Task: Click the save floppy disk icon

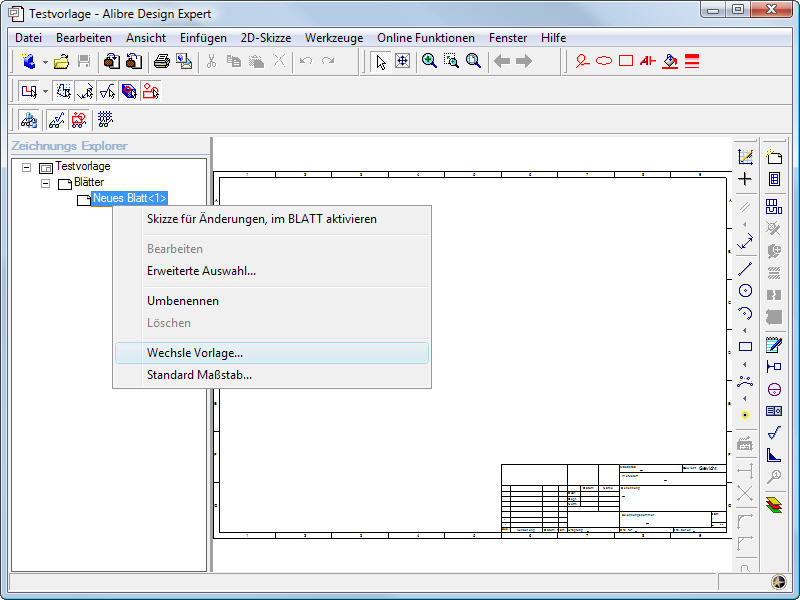Action: tap(84, 61)
